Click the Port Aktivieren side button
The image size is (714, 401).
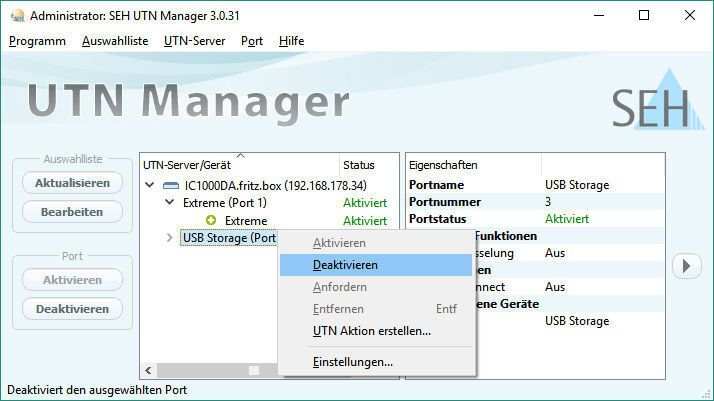72,280
